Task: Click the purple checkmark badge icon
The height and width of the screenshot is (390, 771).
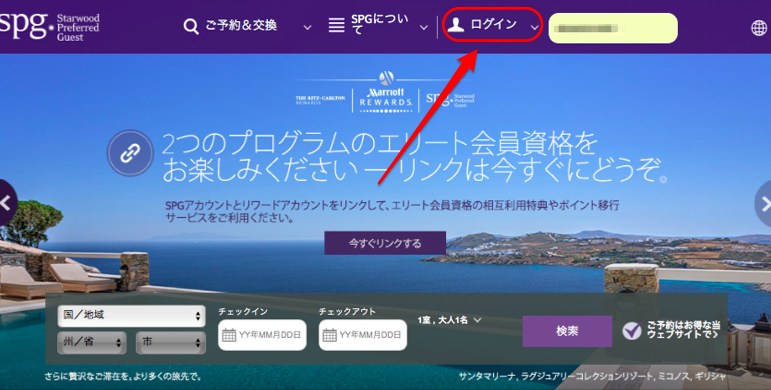Action: [x=632, y=331]
